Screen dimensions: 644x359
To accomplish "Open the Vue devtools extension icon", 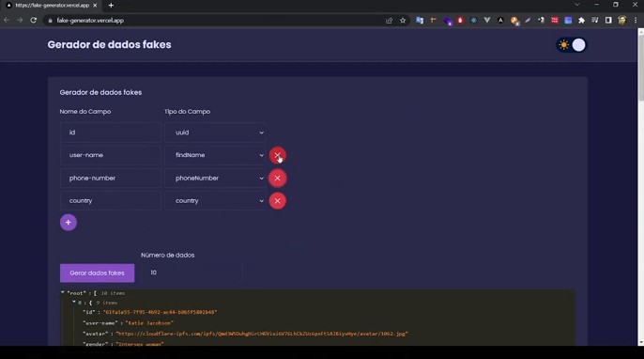I will tap(487, 20).
